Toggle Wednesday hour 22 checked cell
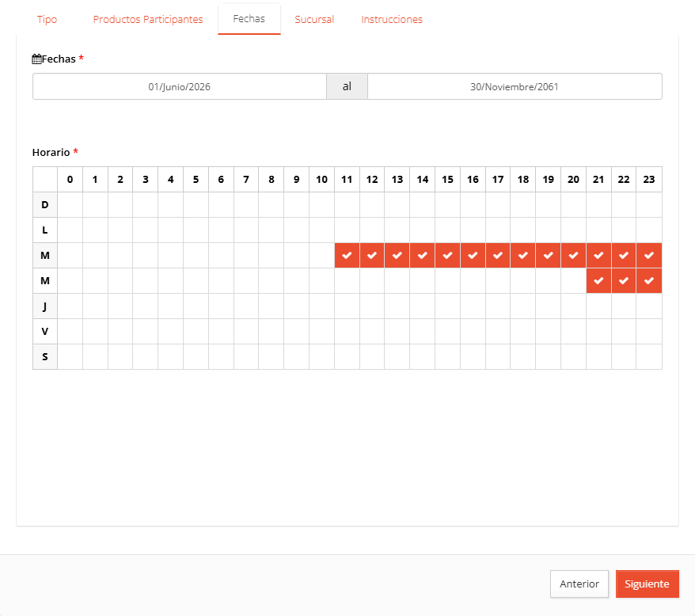 tap(624, 281)
